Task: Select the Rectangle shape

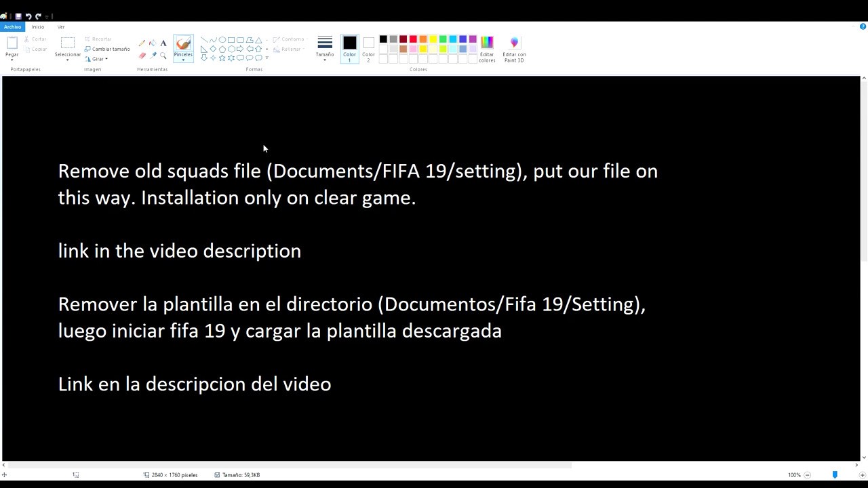Action: (231, 40)
